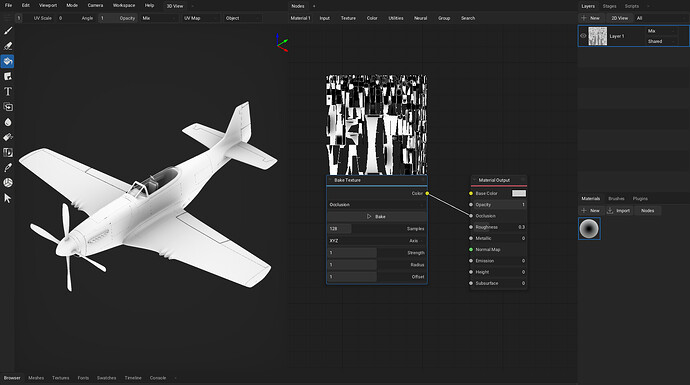
Task: Open Layer 1 Shared object dropdown
Action: 661,41
